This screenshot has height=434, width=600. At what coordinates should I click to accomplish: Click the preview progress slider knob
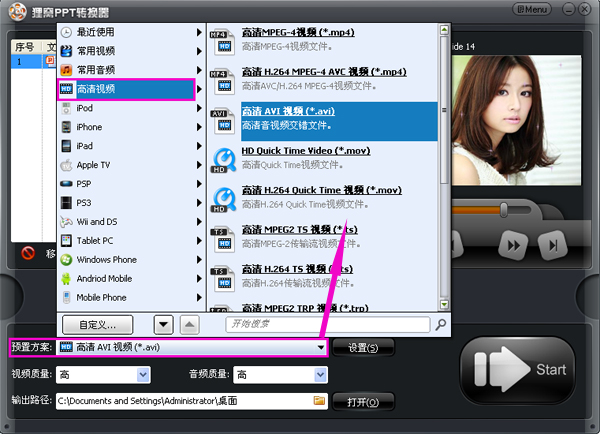tap(504, 210)
